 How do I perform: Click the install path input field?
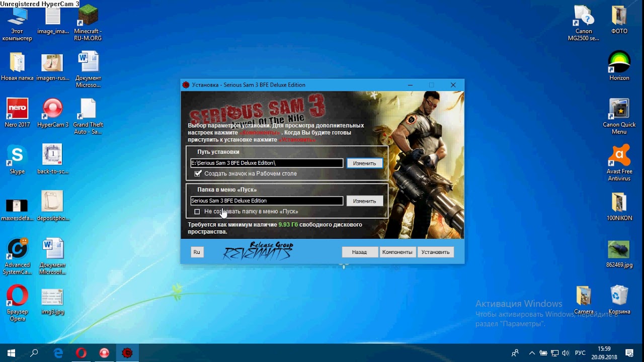pyautogui.click(x=267, y=163)
